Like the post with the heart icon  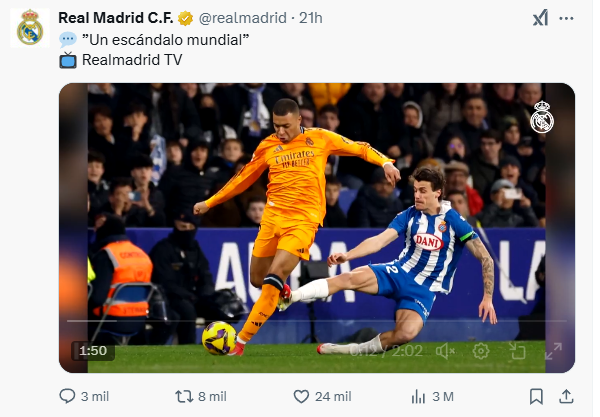click(301, 396)
